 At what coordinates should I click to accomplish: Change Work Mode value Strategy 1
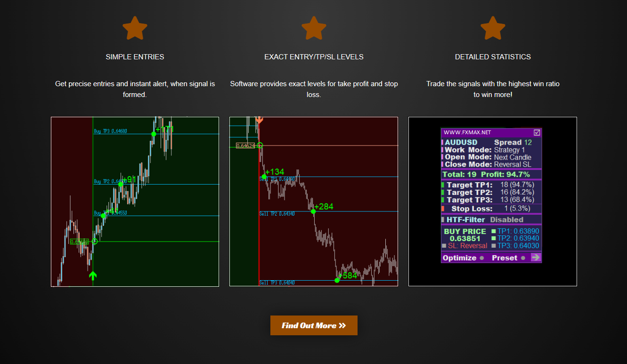509,150
